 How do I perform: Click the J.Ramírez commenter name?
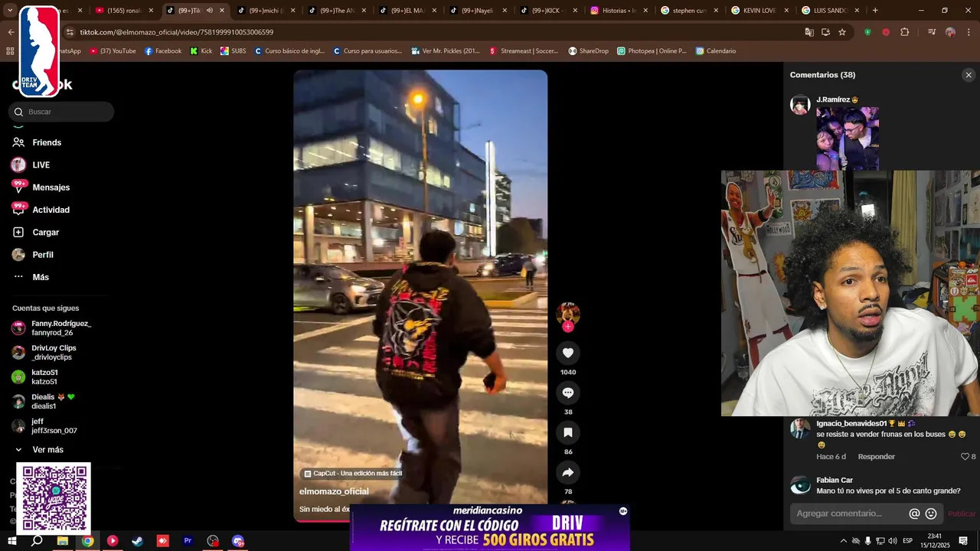(833, 99)
